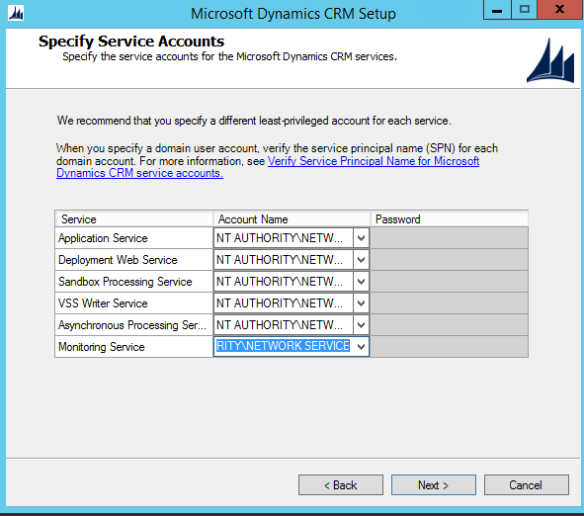Close the CRM Setup window

pyautogui.click(x=560, y=10)
